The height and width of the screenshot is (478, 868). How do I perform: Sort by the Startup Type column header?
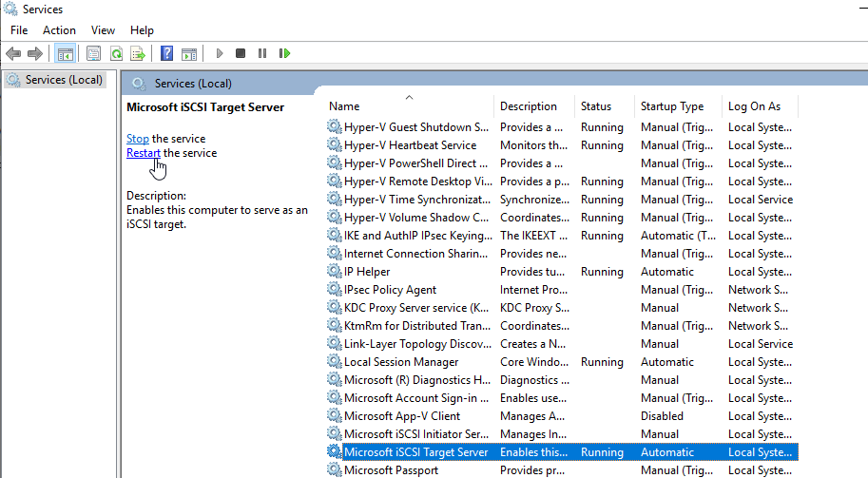coord(678,106)
